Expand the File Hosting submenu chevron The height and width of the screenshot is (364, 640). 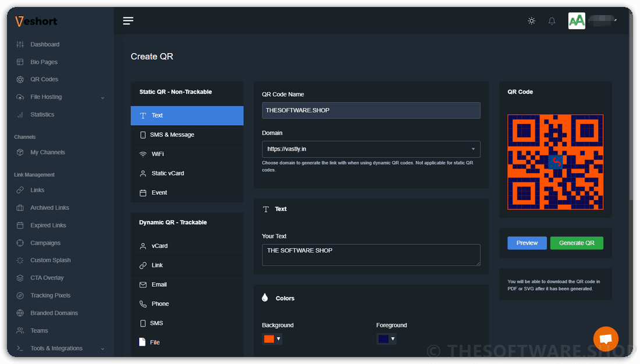click(103, 98)
